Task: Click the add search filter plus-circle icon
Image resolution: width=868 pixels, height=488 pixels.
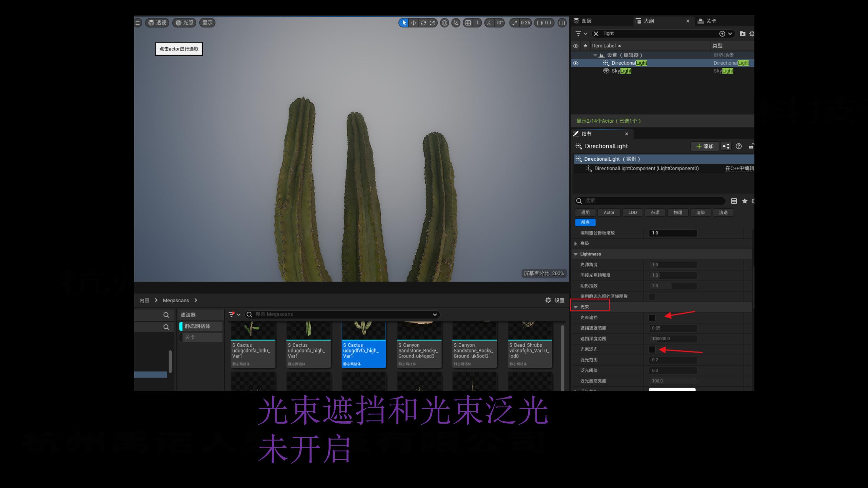Action: pos(722,34)
